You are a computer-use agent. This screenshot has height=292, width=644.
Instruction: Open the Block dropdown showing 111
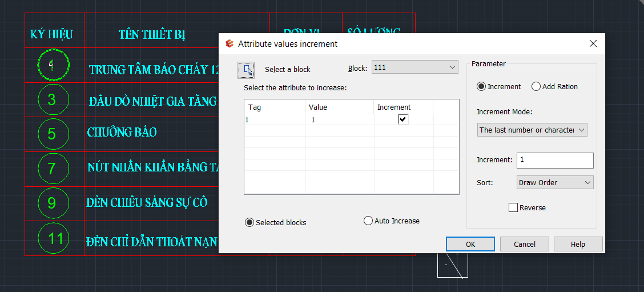click(414, 67)
